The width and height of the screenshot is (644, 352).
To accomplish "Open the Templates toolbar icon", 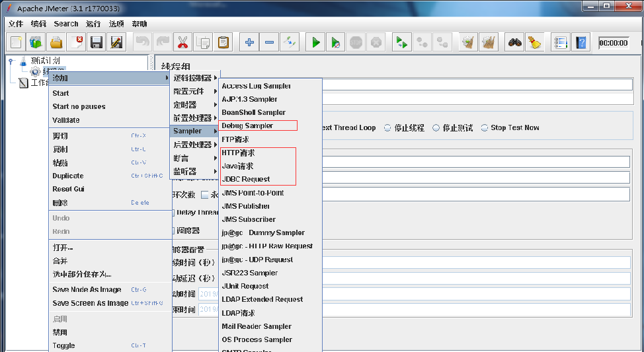I will 36,42.
